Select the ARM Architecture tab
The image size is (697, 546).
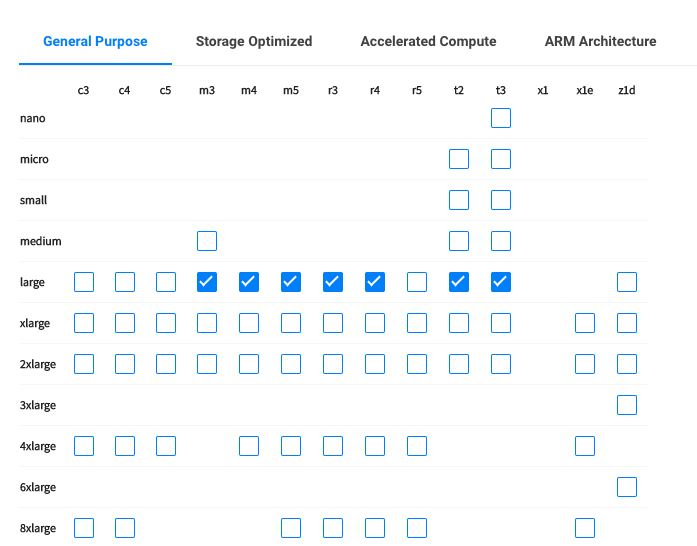click(600, 41)
